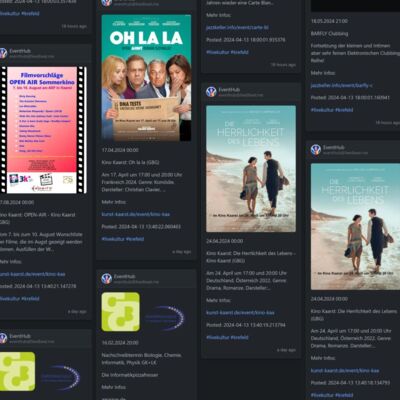Follow kunst-kaarst.de link in the 17.00 und 20.00 Uhr Herrlichkeit post

coord(345,371)
